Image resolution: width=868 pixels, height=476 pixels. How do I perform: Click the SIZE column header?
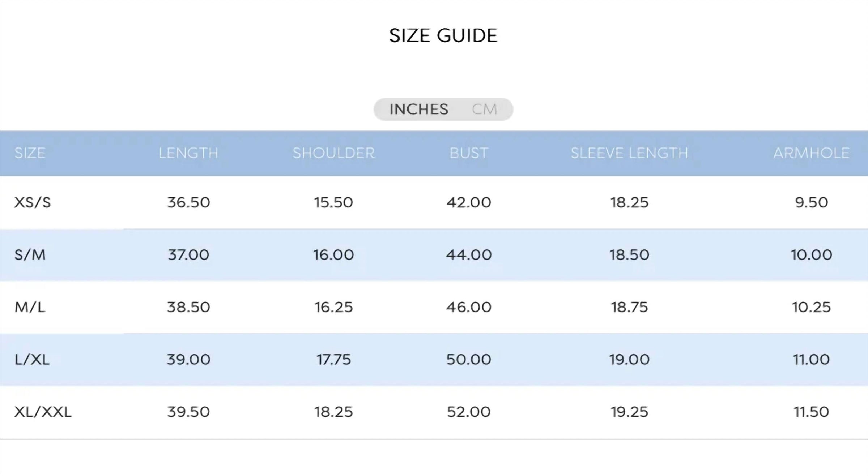pos(30,153)
